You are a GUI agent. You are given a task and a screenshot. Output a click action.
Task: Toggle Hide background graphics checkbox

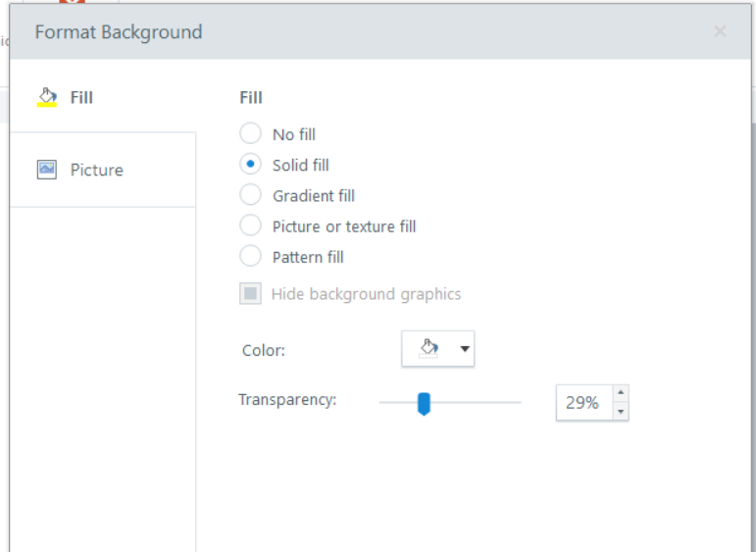251,293
